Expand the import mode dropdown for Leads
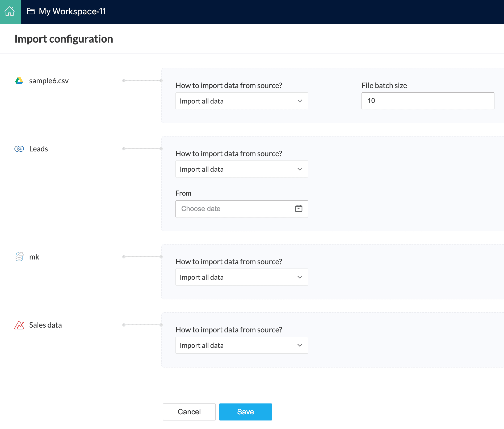This screenshot has height=429, width=504. click(242, 169)
